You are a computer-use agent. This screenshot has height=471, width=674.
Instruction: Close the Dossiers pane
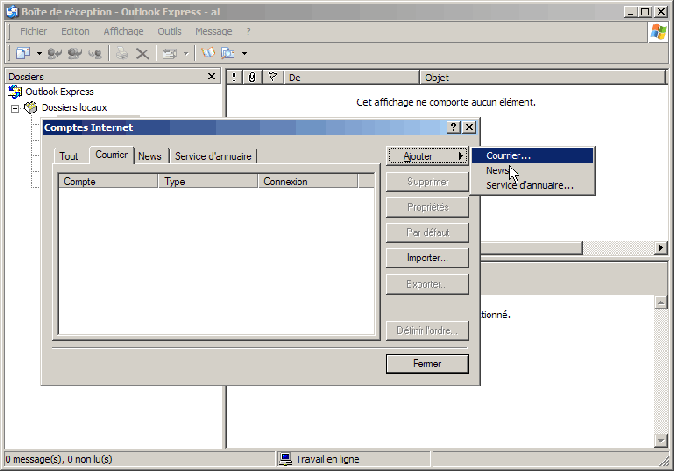(x=211, y=76)
